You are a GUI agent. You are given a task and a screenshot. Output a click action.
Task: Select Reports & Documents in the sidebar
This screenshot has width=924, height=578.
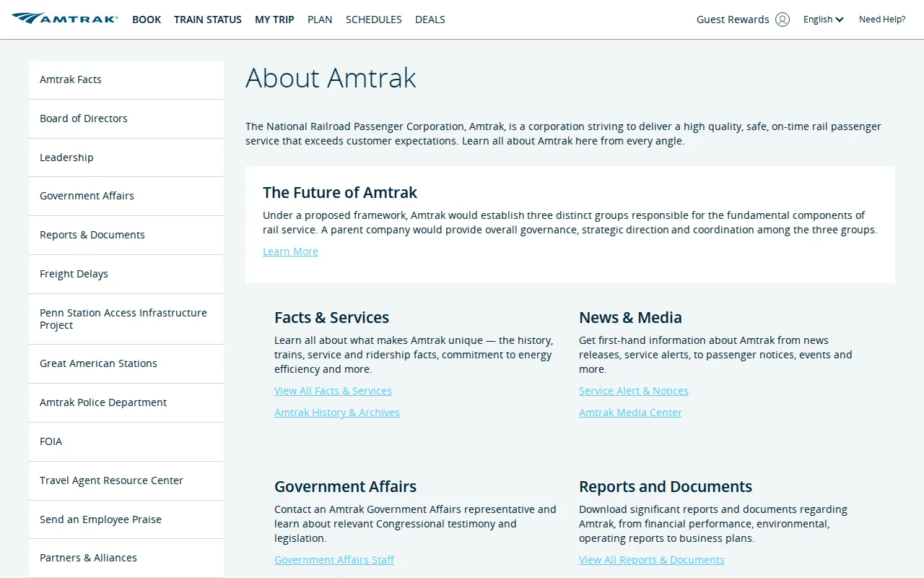(x=126, y=235)
